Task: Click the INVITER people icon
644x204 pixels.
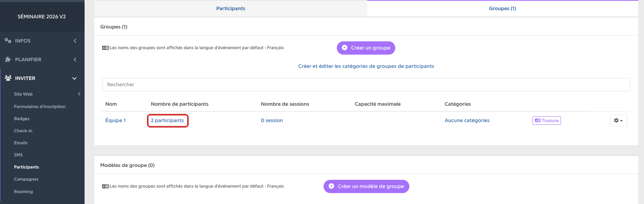Action: pyautogui.click(x=8, y=78)
